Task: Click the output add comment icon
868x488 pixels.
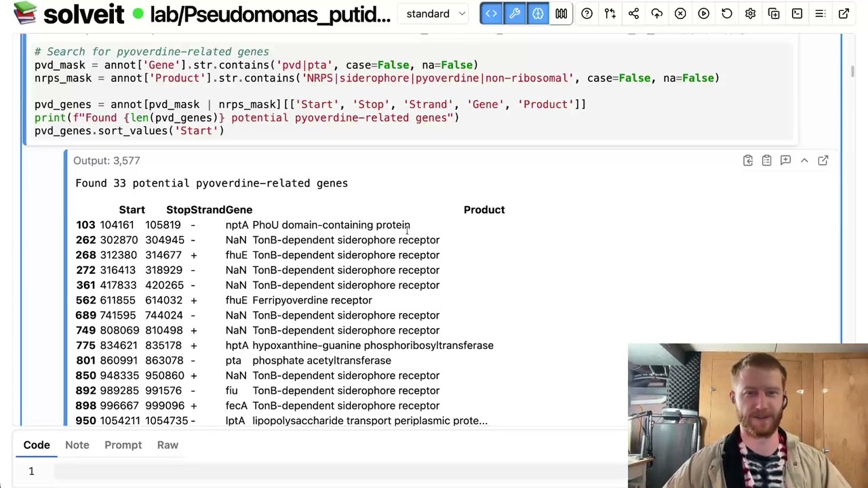Action: (x=785, y=161)
